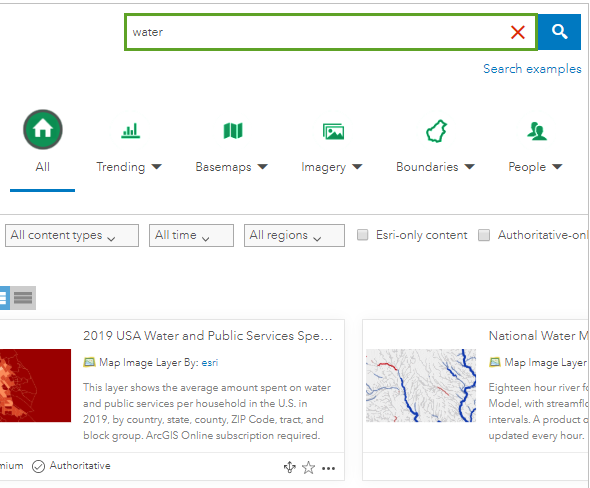Open the All time filter dropdown
The width and height of the screenshot is (590, 488).
tap(191, 236)
